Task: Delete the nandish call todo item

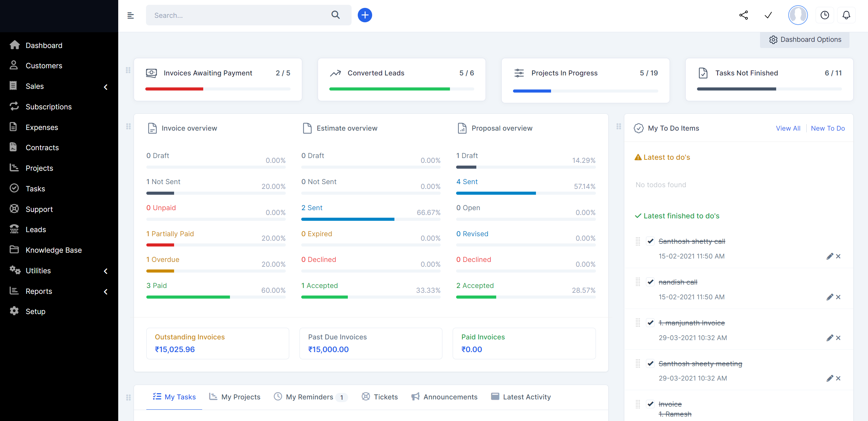Action: [x=838, y=297]
